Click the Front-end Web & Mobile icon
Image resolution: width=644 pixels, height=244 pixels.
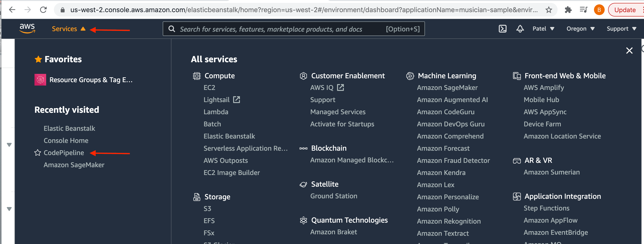[517, 76]
